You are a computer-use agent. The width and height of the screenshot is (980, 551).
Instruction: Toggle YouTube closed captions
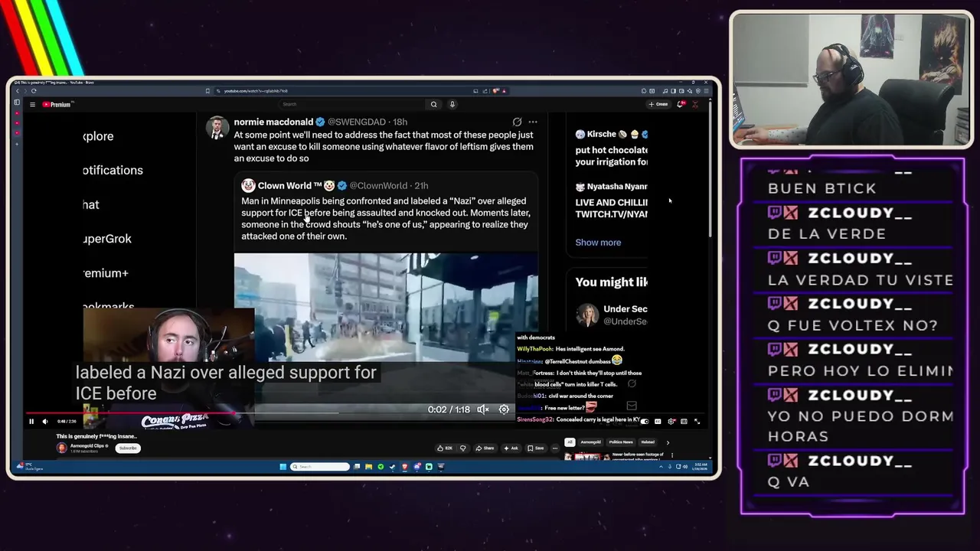click(x=658, y=421)
